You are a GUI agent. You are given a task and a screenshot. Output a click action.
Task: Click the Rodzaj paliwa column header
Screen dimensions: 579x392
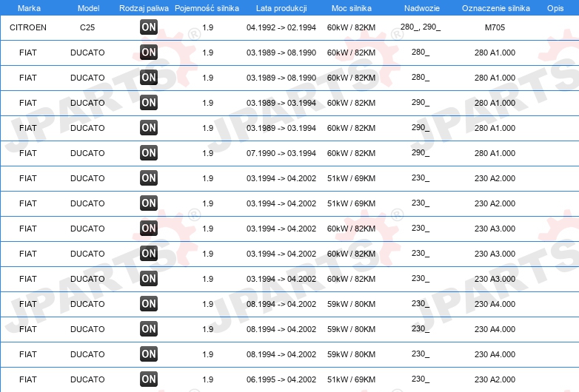[144, 8]
